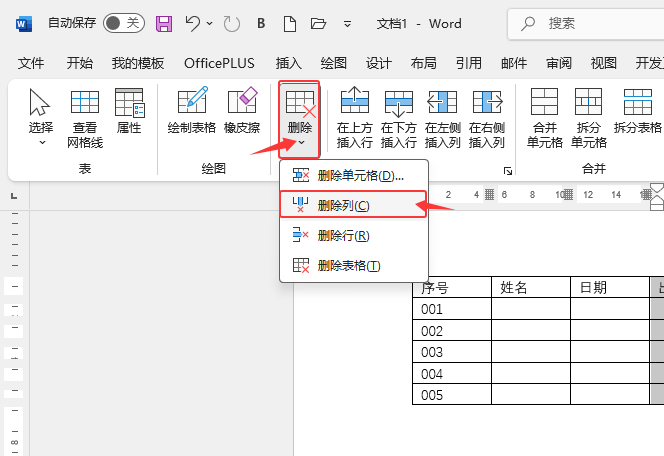Image resolution: width=664 pixels, height=456 pixels.
Task: Click 合并单元格 merge cells
Action: (x=545, y=119)
